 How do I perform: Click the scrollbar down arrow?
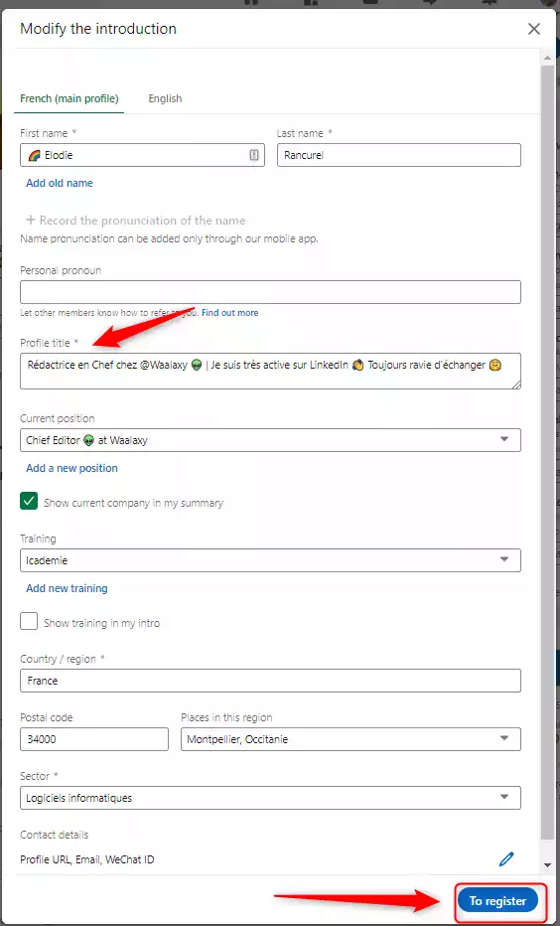point(548,864)
